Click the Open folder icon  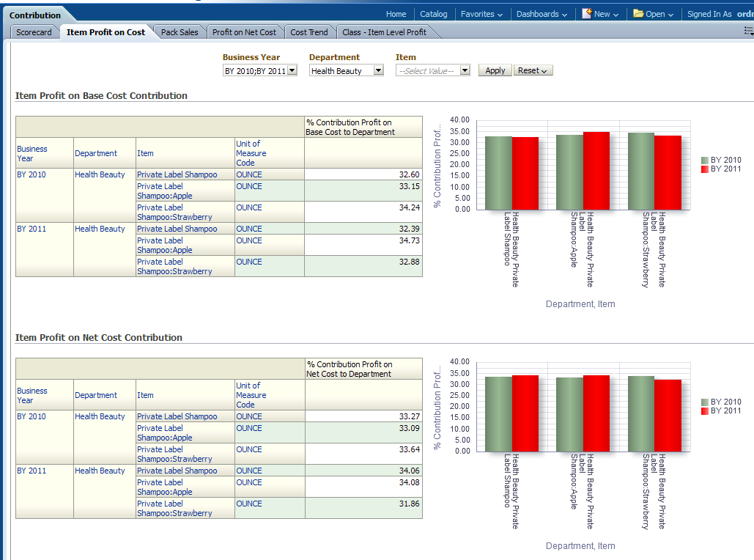[x=638, y=14]
